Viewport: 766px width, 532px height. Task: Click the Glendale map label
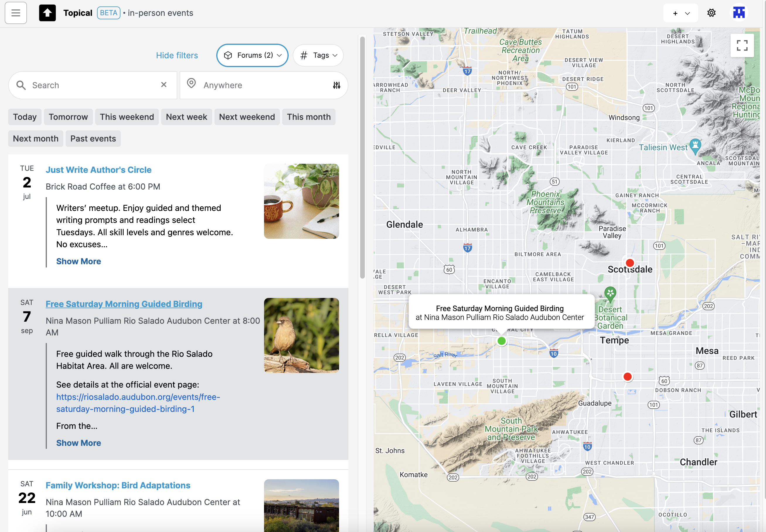pos(404,224)
